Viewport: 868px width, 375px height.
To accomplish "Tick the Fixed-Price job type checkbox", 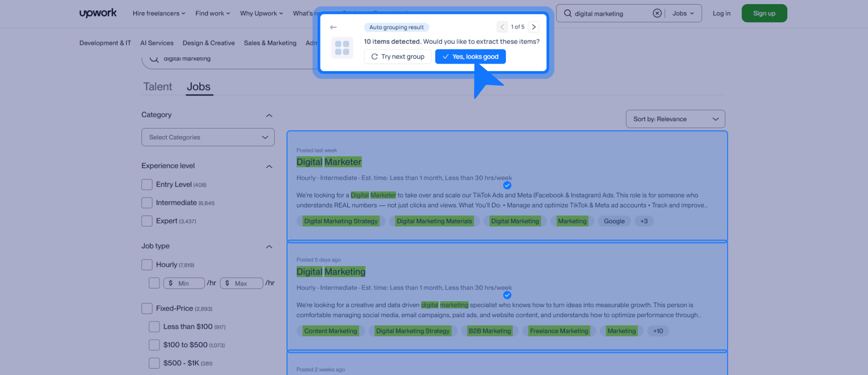I will pos(147,308).
